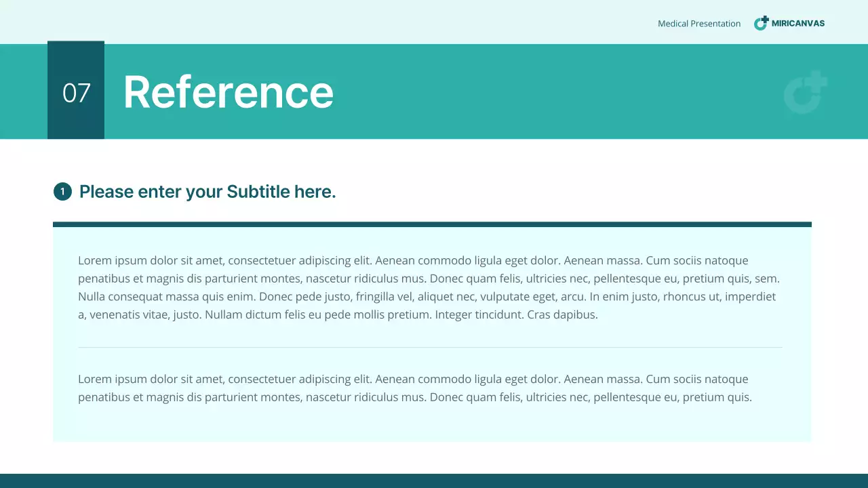Select the "Reference" slide title
Image resolution: width=868 pixels, height=488 pixels.
[x=229, y=92]
